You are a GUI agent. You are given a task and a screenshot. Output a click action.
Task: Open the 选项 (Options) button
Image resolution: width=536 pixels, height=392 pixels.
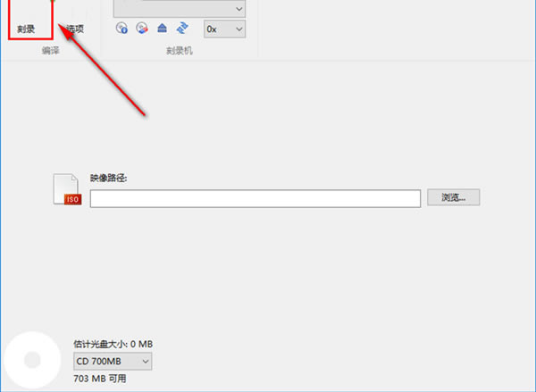point(74,28)
